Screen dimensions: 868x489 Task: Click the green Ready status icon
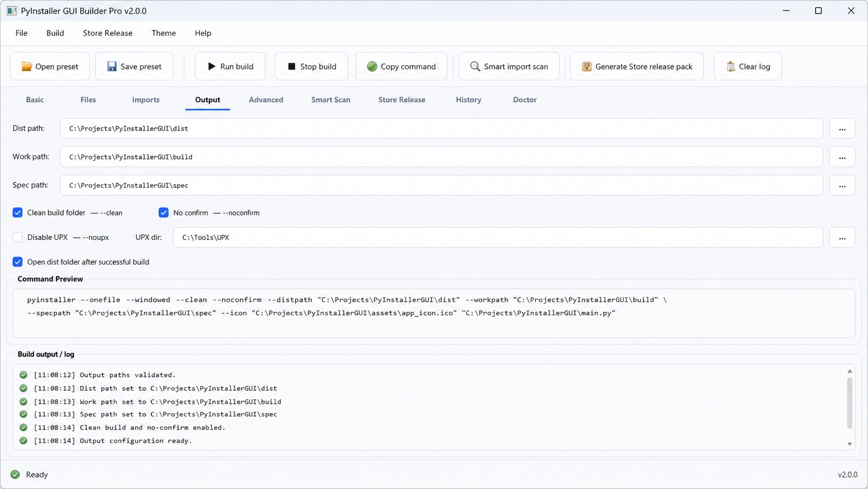coord(15,474)
